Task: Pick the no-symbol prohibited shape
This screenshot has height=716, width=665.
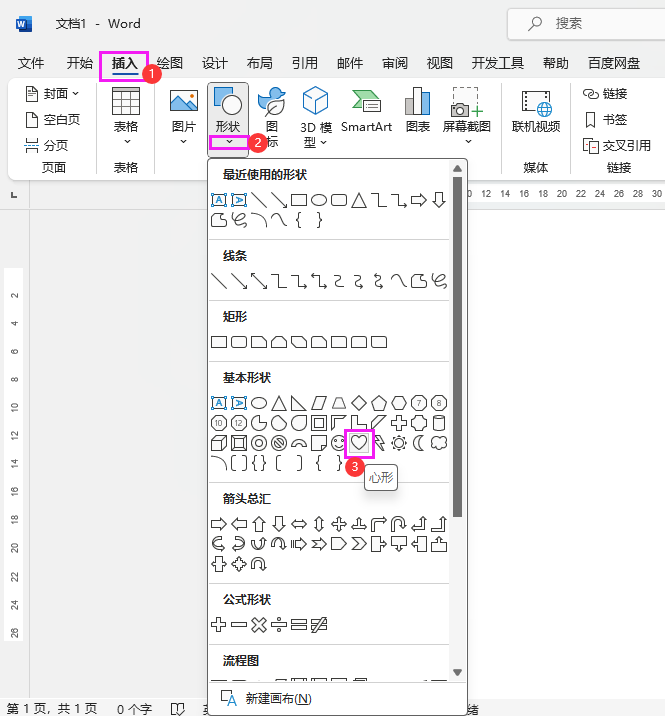Action: click(x=279, y=443)
